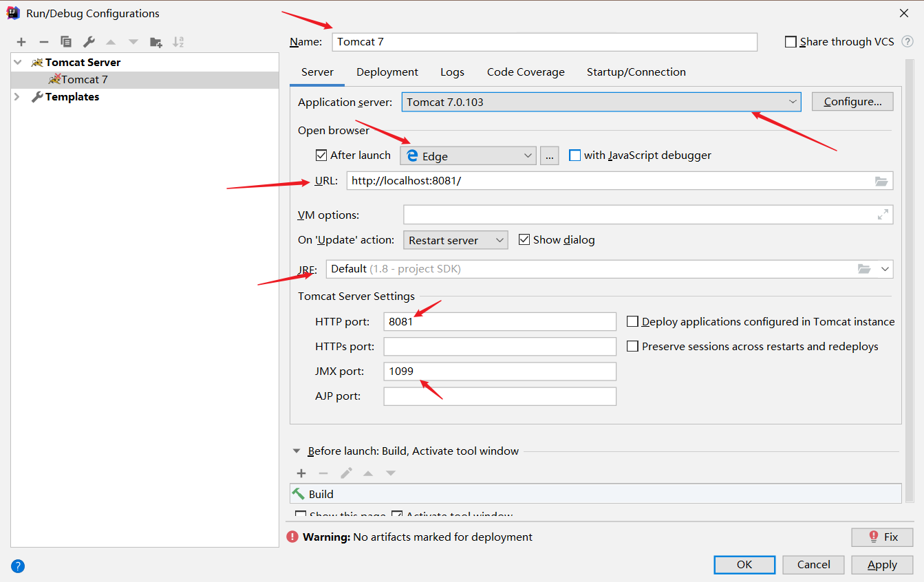
Task: Enable Preserve sessions across restarts and redeploys
Action: (632, 346)
